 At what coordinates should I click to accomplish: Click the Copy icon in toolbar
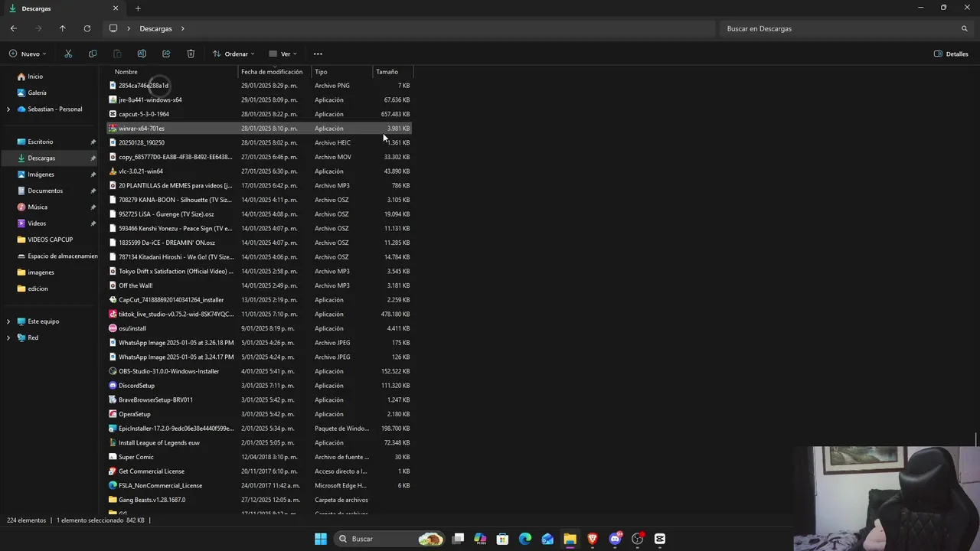pyautogui.click(x=93, y=54)
